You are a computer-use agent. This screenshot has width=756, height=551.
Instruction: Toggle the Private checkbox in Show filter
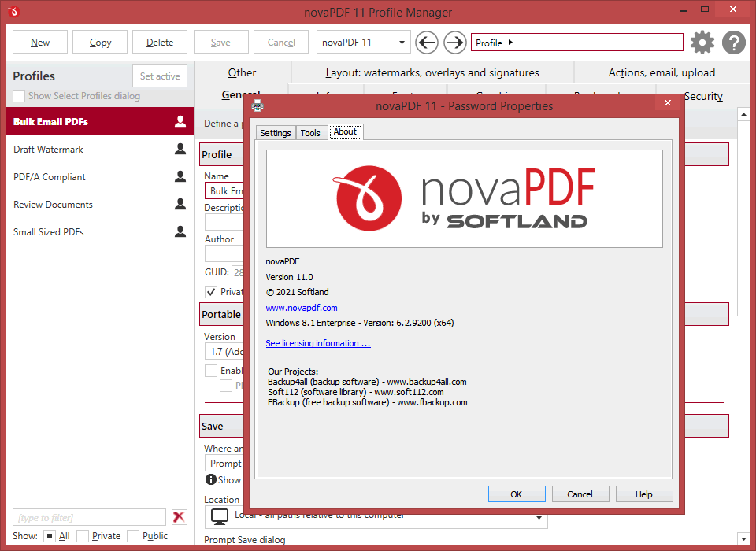[x=83, y=535]
